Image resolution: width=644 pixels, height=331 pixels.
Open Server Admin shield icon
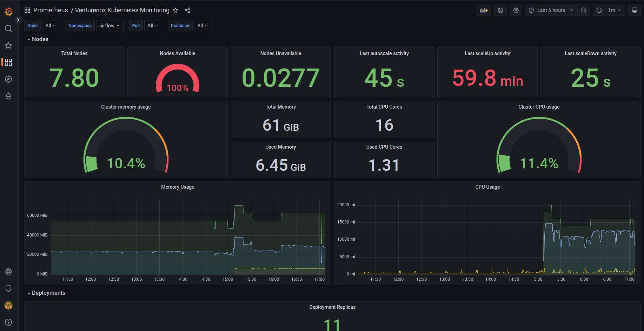(x=8, y=288)
